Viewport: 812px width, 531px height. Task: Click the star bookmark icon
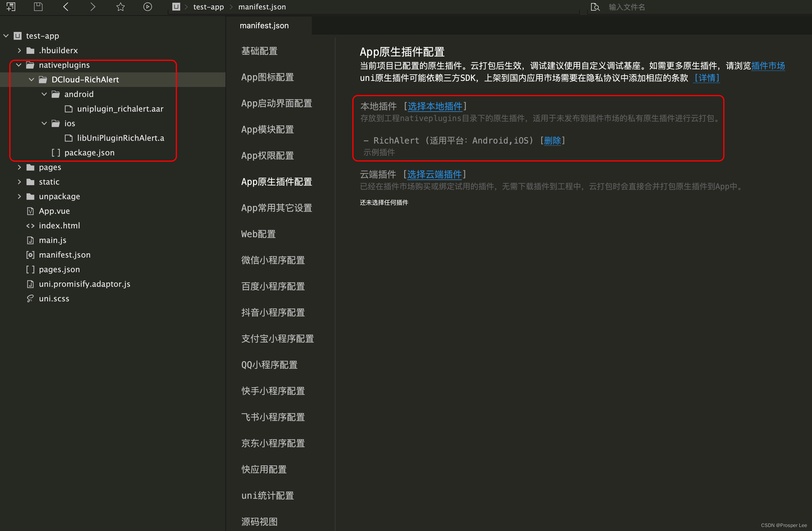120,7
